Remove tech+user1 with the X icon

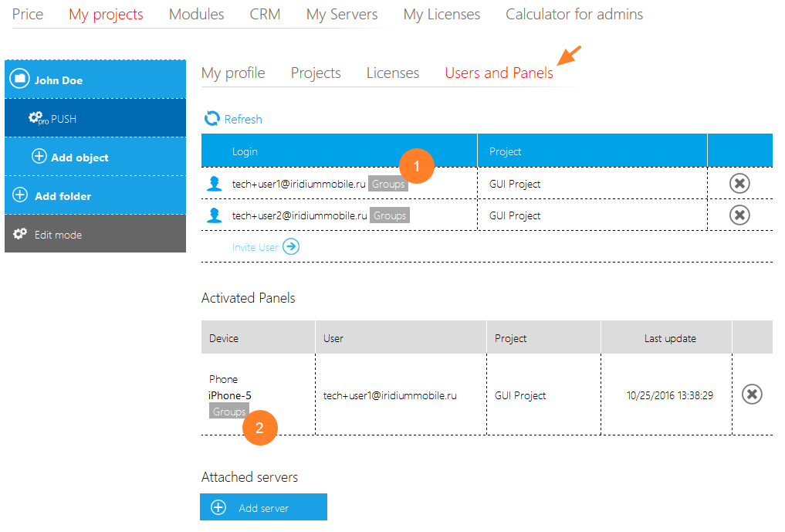click(x=739, y=184)
